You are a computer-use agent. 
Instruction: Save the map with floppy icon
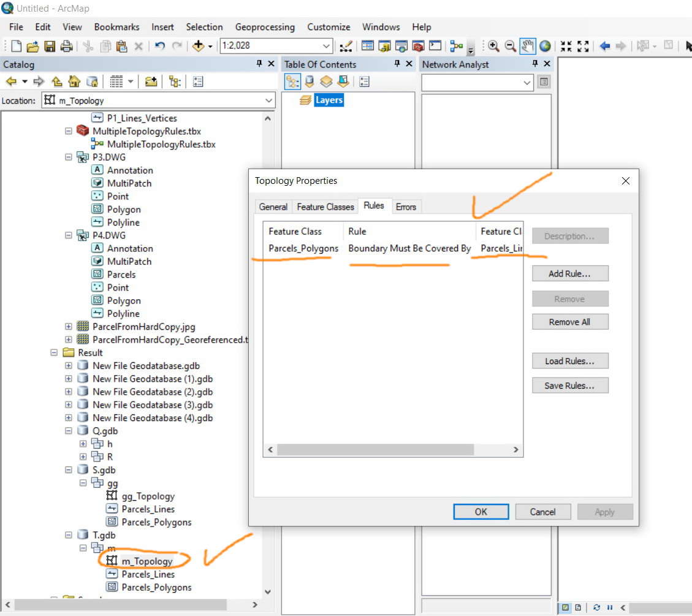(x=50, y=46)
